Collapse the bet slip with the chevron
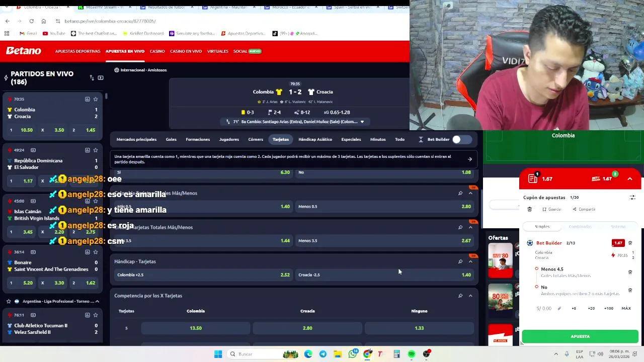Screen dimensions: 644x362 629,178
